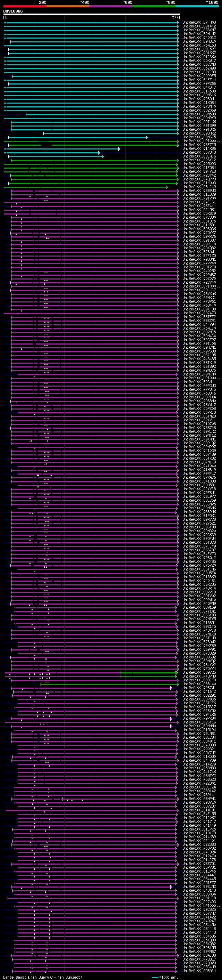The image size is (222, 980).
Task: Click the label UniRef100_O22383
Action: click(x=199, y=844)
